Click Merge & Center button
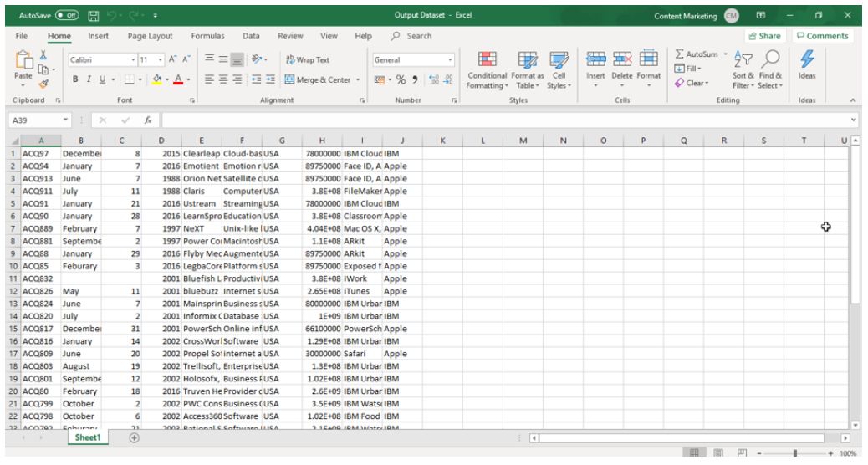Image resolution: width=868 pixels, height=465 pixels. (318, 79)
